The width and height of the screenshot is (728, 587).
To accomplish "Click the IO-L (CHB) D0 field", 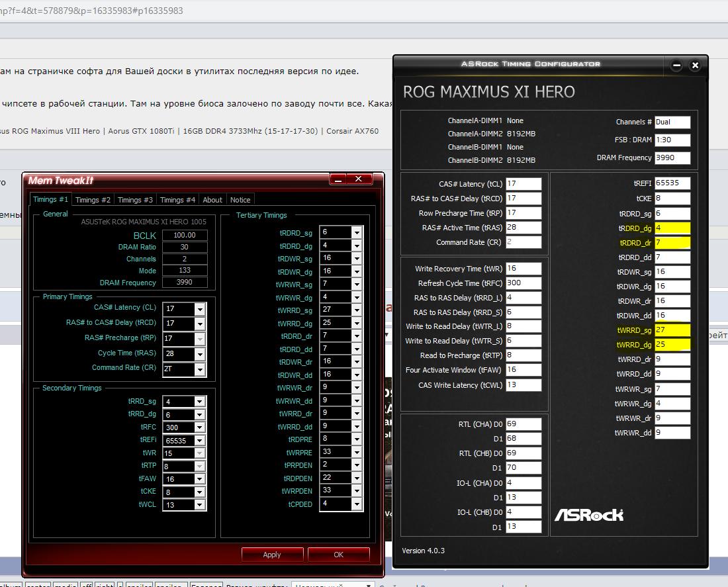I will pyautogui.click(x=523, y=512).
